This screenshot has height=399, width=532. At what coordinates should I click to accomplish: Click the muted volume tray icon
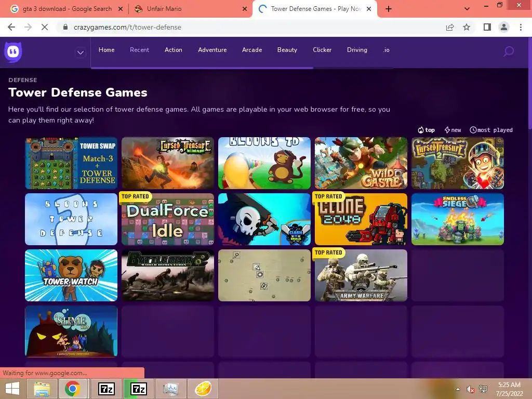point(470,389)
